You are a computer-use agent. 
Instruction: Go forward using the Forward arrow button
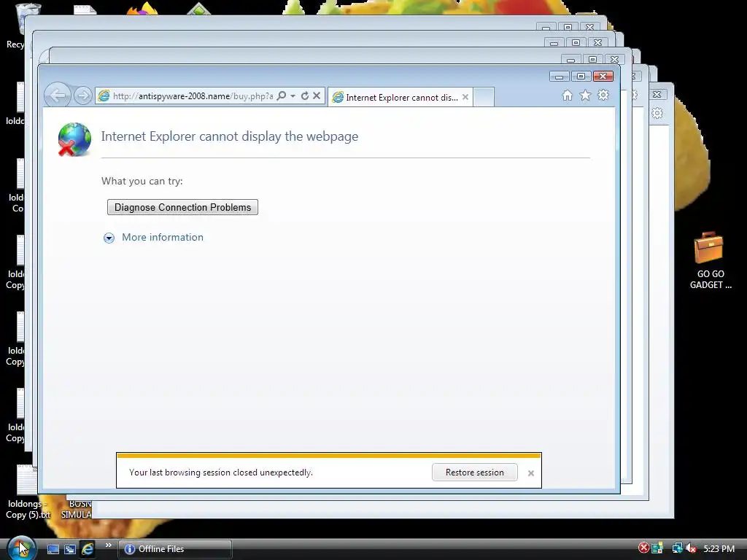tap(83, 96)
